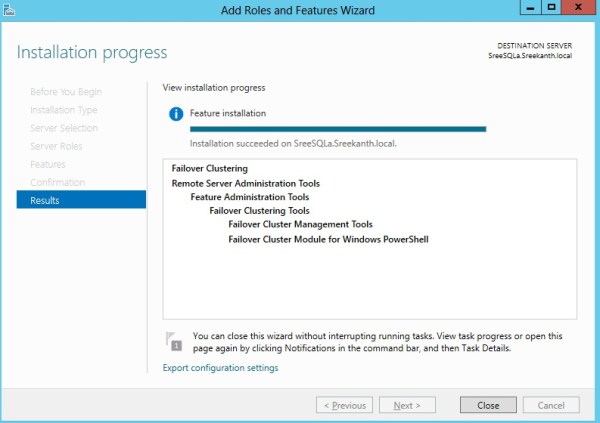Open Export configuration settings link
The width and height of the screenshot is (600, 423).
[x=220, y=368]
